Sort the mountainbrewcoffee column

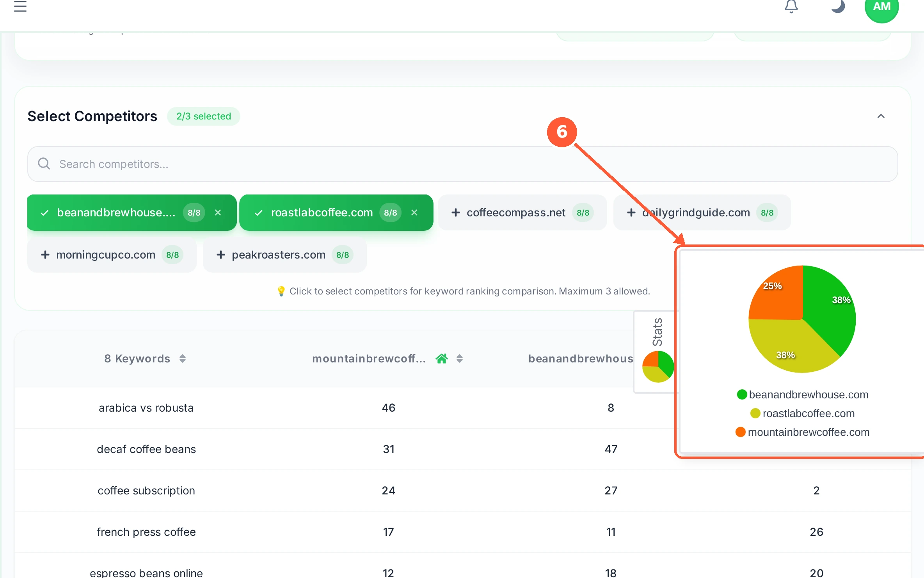tap(460, 359)
